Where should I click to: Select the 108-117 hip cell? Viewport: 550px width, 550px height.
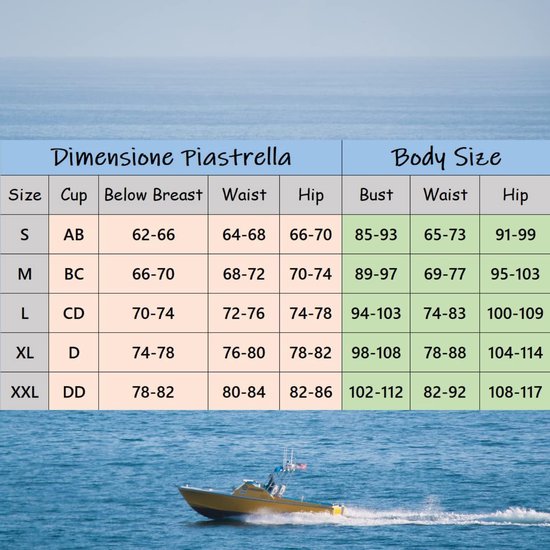click(x=515, y=392)
